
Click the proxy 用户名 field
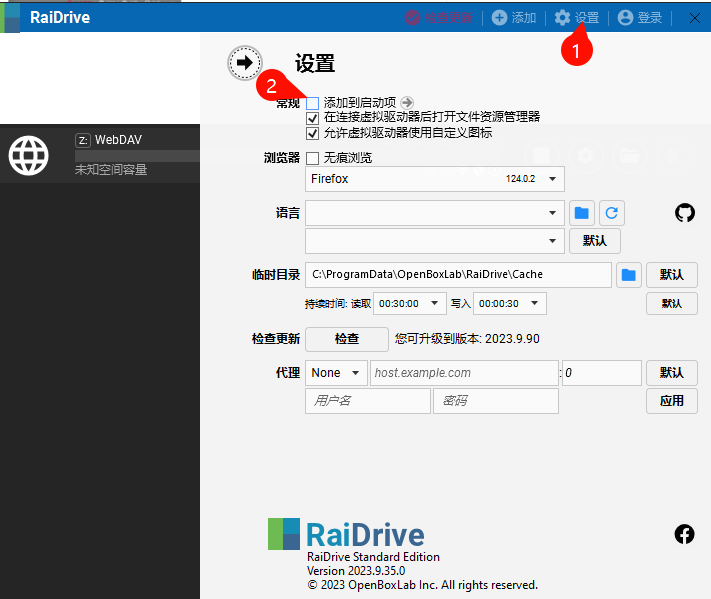[x=368, y=401]
